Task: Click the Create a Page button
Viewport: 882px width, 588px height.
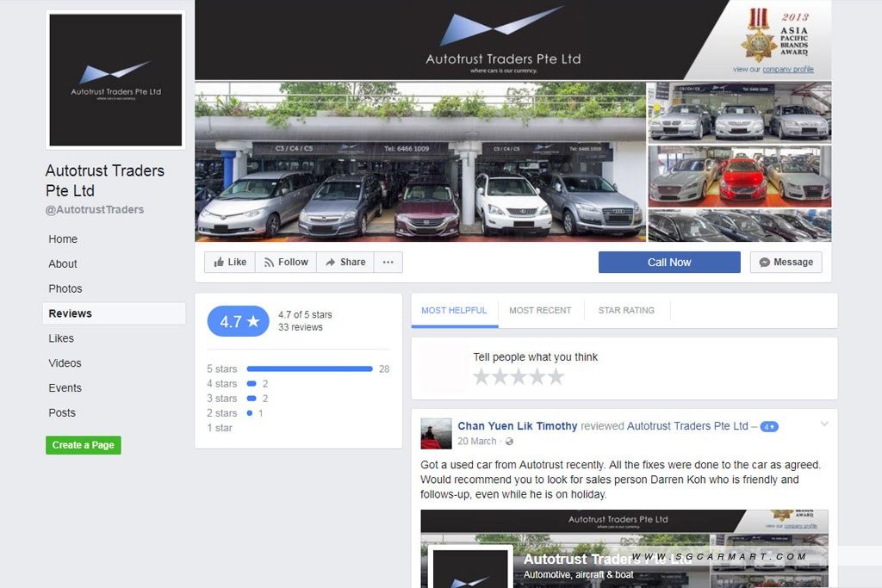Action: [84, 445]
